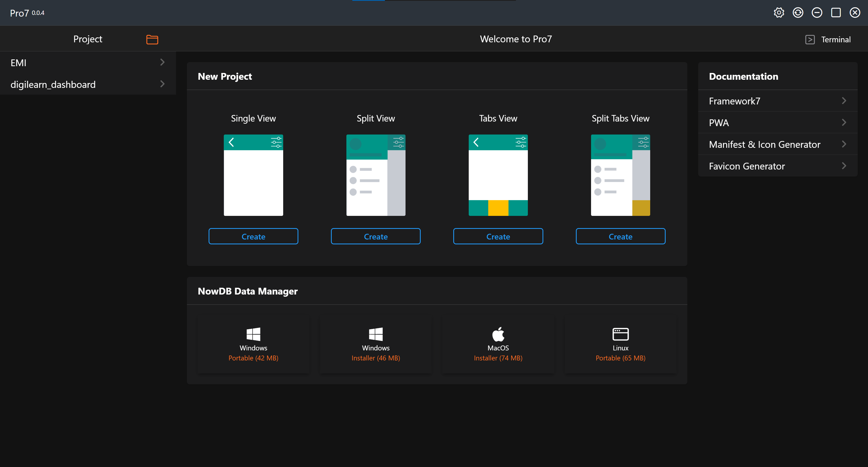The width and height of the screenshot is (868, 467).
Task: Download Linux Portable (65 MB) link
Action: [x=620, y=358]
